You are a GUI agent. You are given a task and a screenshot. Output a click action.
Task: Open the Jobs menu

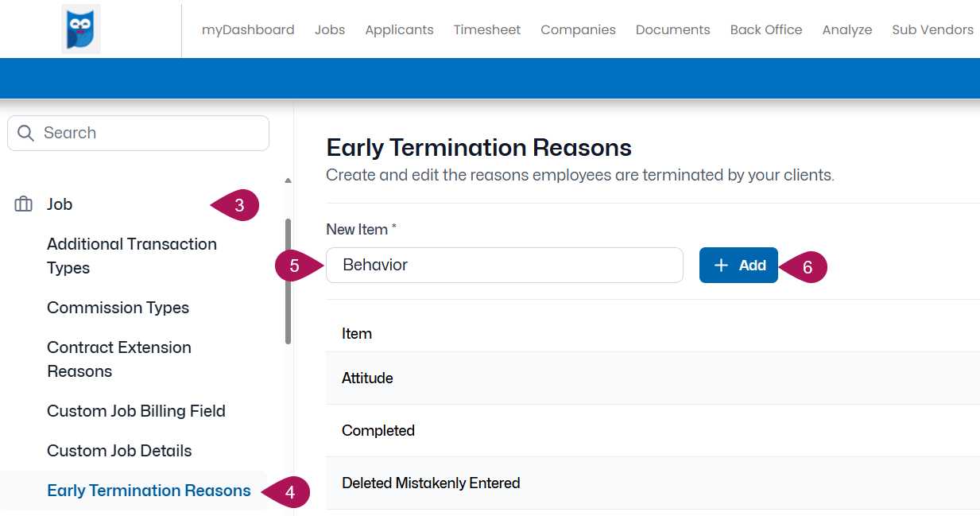330,29
